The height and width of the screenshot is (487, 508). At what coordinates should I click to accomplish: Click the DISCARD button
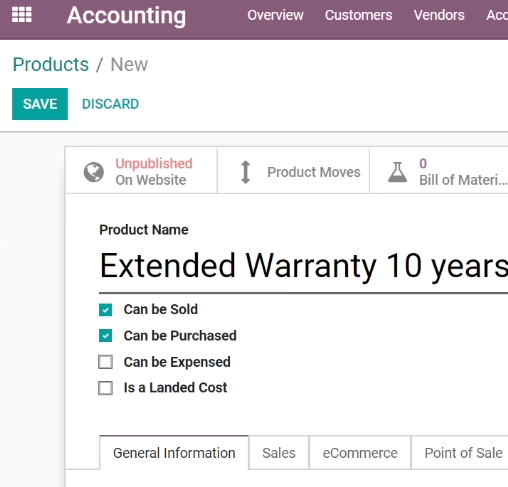(110, 104)
